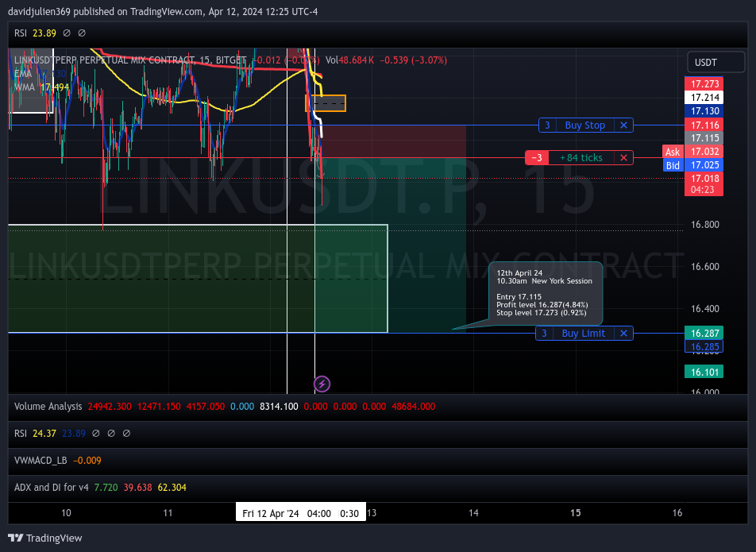Click the 17.018 last price countdown label
Viewport: 756px width, 552px height.
[704, 183]
